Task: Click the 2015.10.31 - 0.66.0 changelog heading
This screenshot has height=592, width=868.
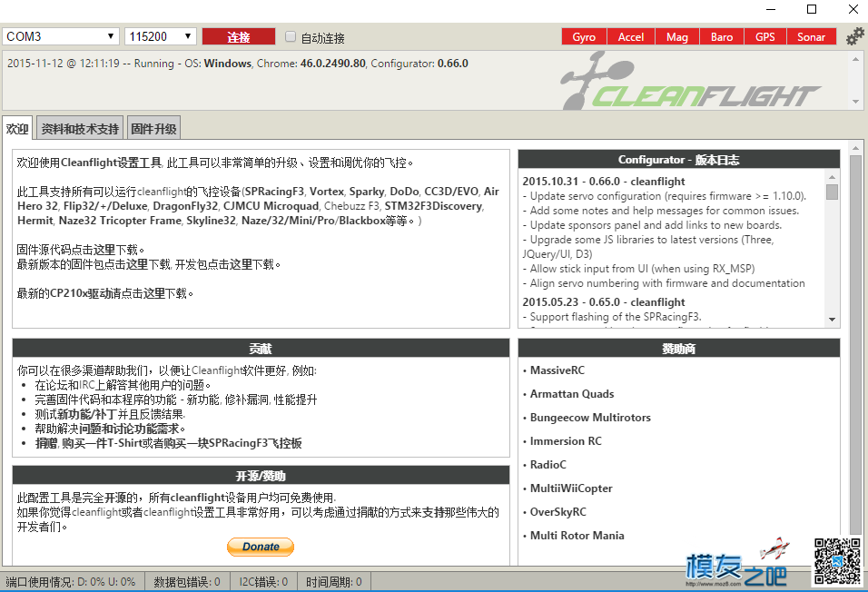Action: coord(604,181)
